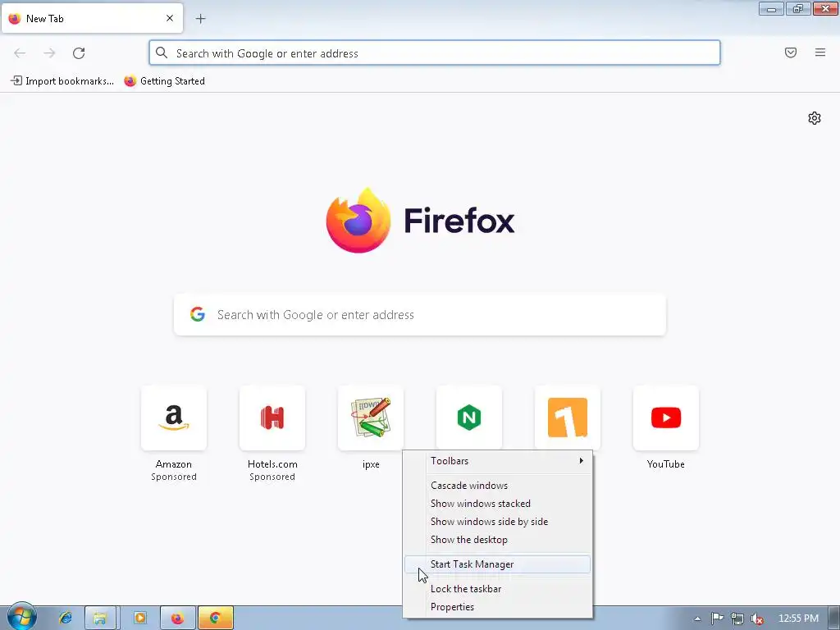Open taskbar Properties from menu
The width and height of the screenshot is (840, 630).
(498, 607)
